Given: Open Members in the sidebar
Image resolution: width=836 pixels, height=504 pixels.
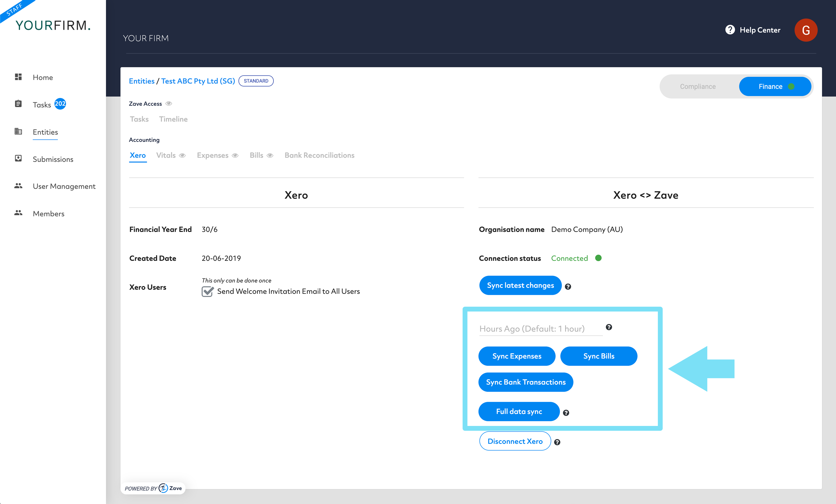Looking at the screenshot, I should (x=48, y=214).
